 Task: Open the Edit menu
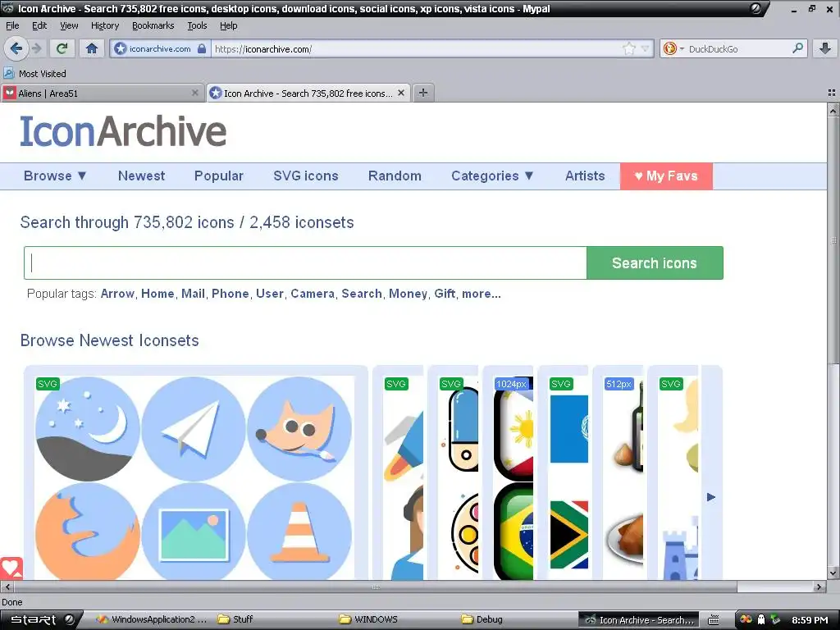pos(39,25)
